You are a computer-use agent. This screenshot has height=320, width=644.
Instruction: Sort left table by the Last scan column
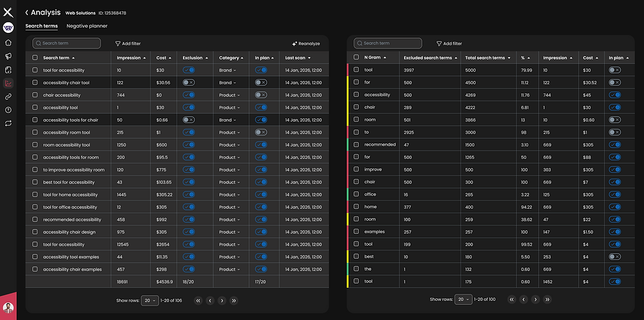pyautogui.click(x=298, y=58)
